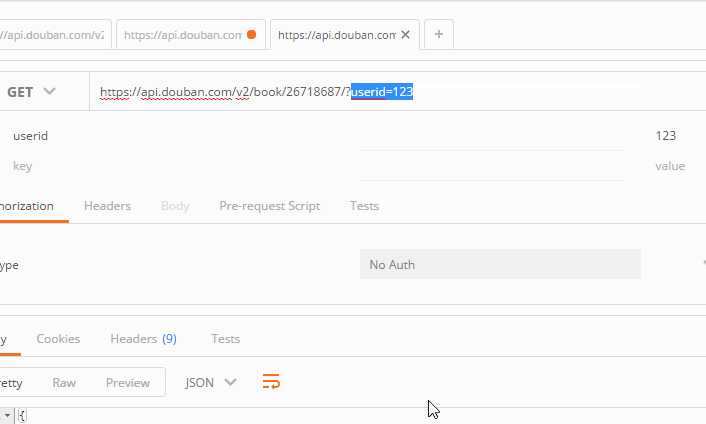
Task: Open the response Tests tab
Action: coord(226,339)
